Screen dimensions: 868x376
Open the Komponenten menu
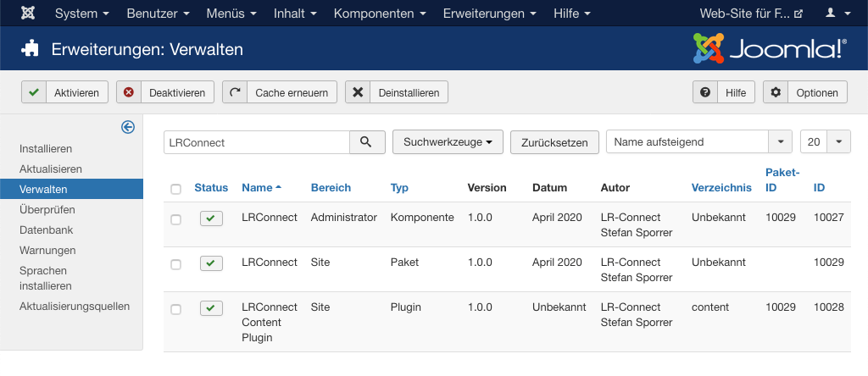pos(380,14)
